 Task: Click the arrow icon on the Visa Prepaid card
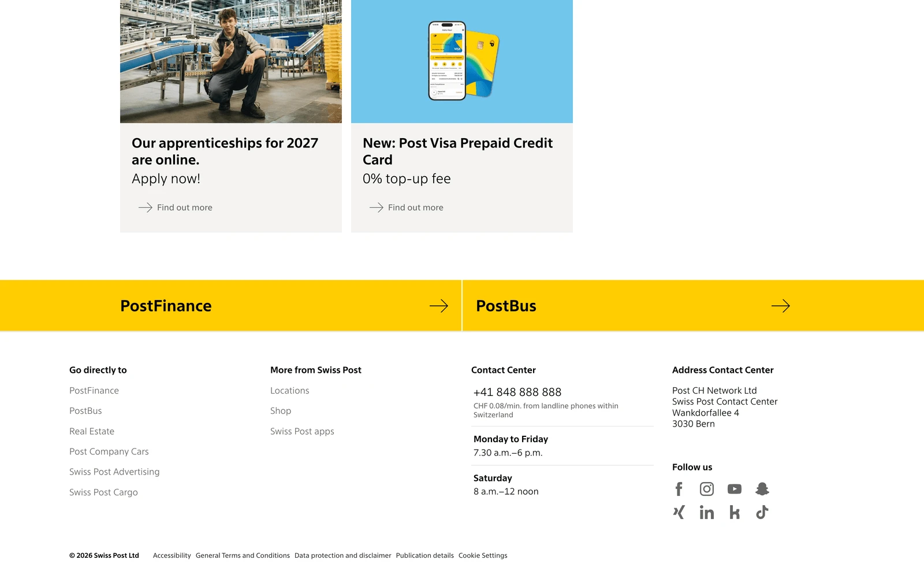[377, 208]
